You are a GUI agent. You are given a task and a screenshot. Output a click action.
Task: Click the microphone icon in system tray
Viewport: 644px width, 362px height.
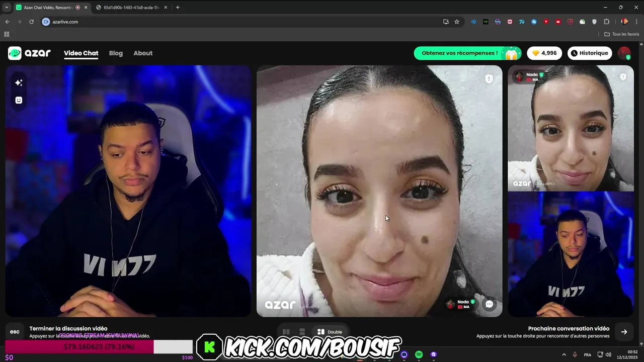point(575,354)
